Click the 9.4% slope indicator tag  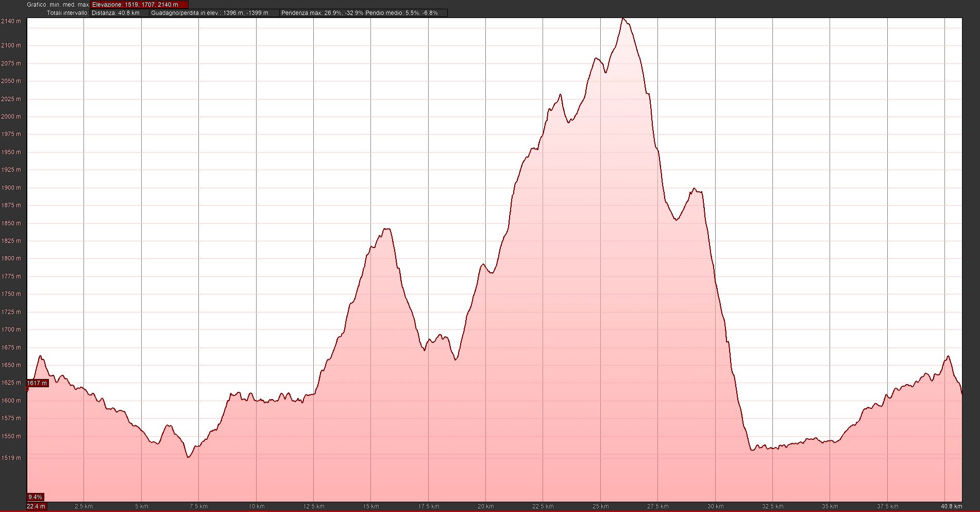[x=35, y=497]
